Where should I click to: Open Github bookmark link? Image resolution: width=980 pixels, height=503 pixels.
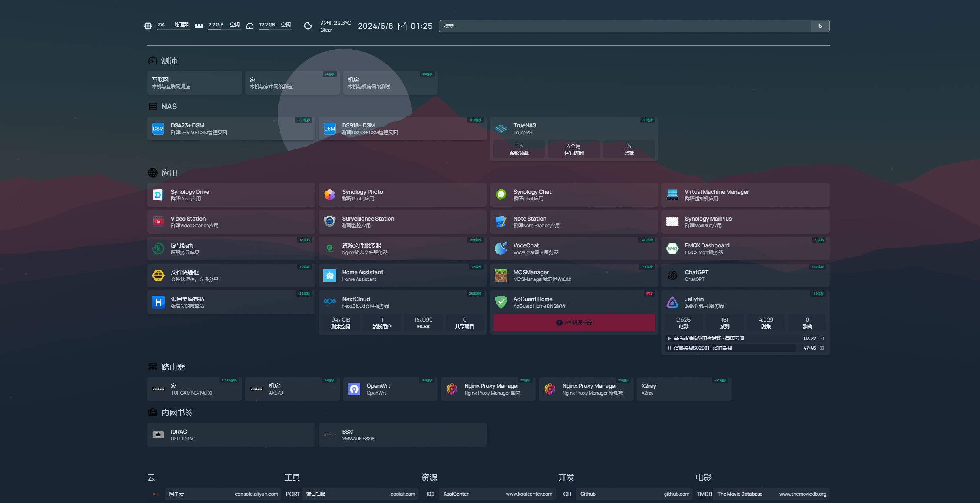click(x=625, y=494)
